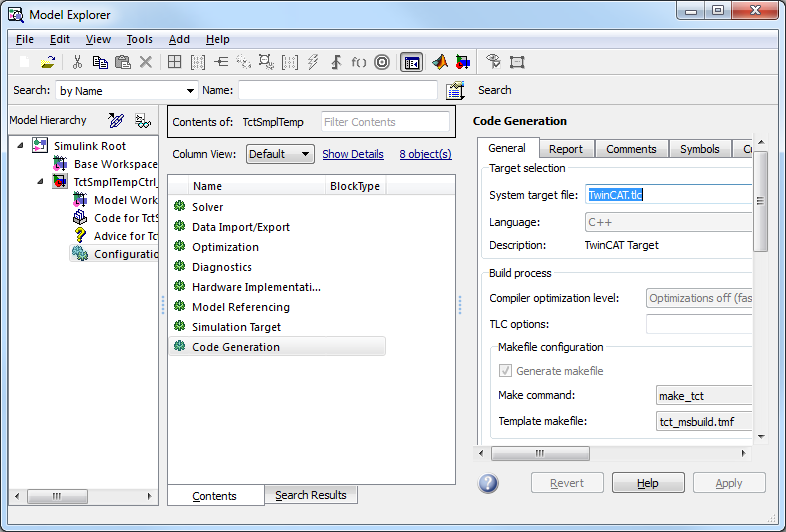Open the Add menu
The image size is (786, 532).
coord(179,39)
